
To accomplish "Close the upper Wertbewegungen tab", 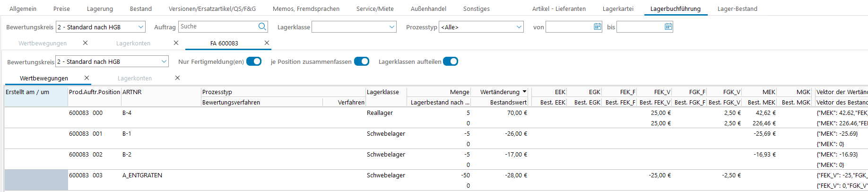I will (85, 43).
